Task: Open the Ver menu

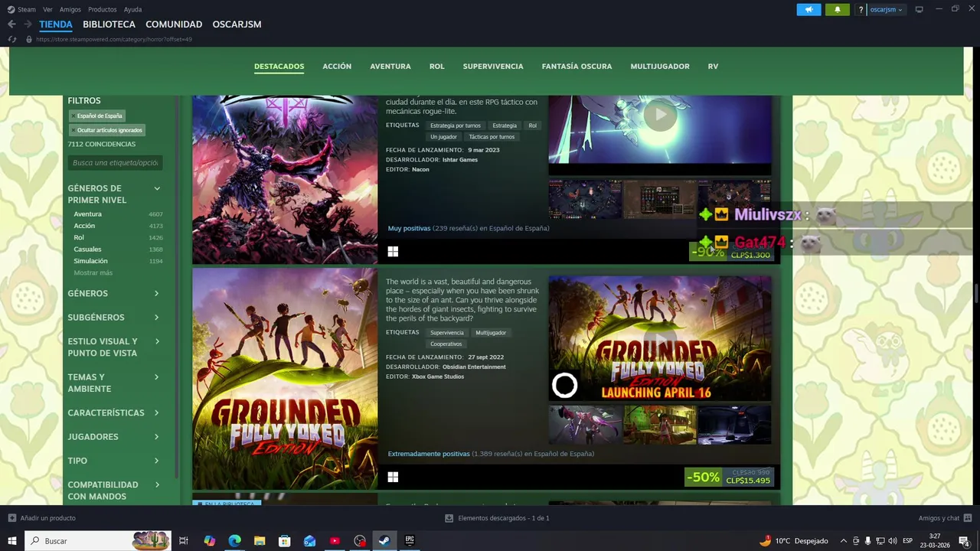Action: [x=47, y=9]
